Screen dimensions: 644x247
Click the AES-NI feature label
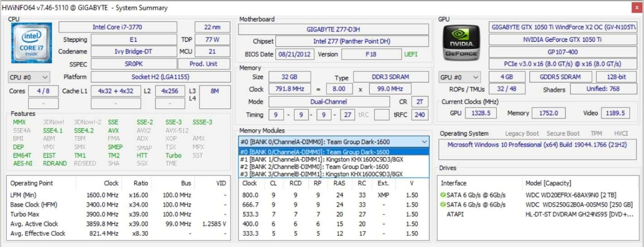point(23,164)
